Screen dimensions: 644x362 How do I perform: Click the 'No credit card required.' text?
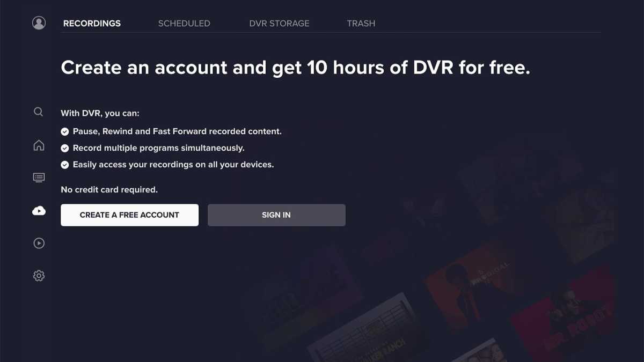click(109, 190)
